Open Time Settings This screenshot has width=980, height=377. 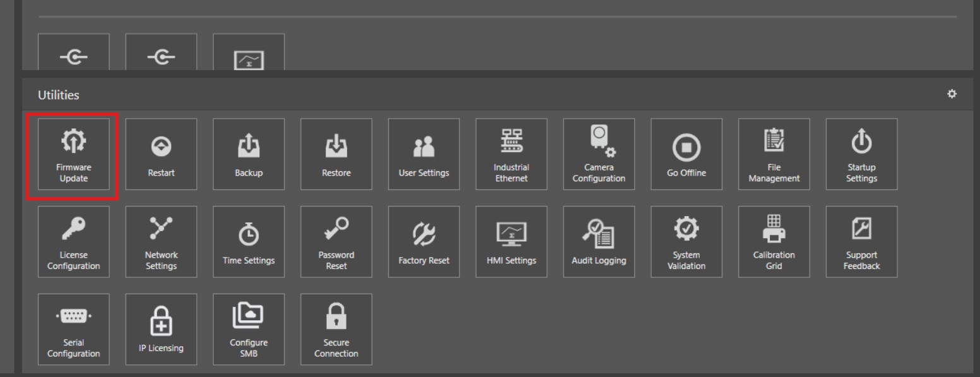(x=249, y=242)
